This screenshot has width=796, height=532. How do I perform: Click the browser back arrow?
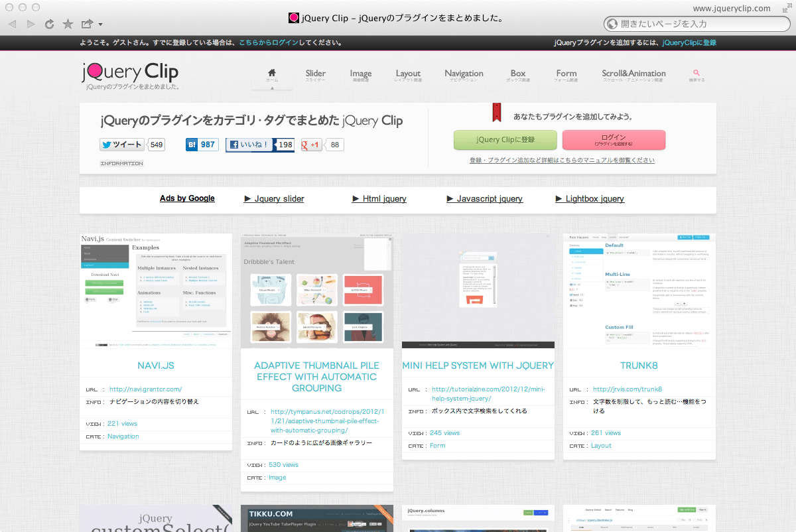[x=11, y=25]
